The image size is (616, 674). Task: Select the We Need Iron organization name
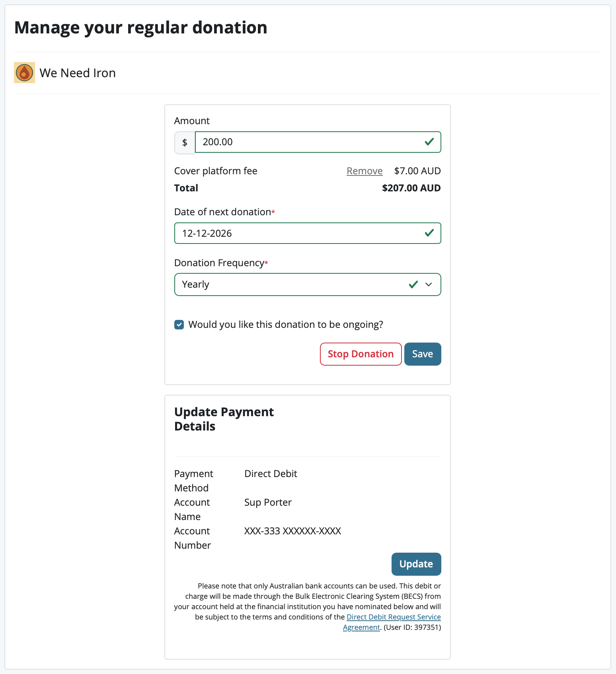coord(78,73)
